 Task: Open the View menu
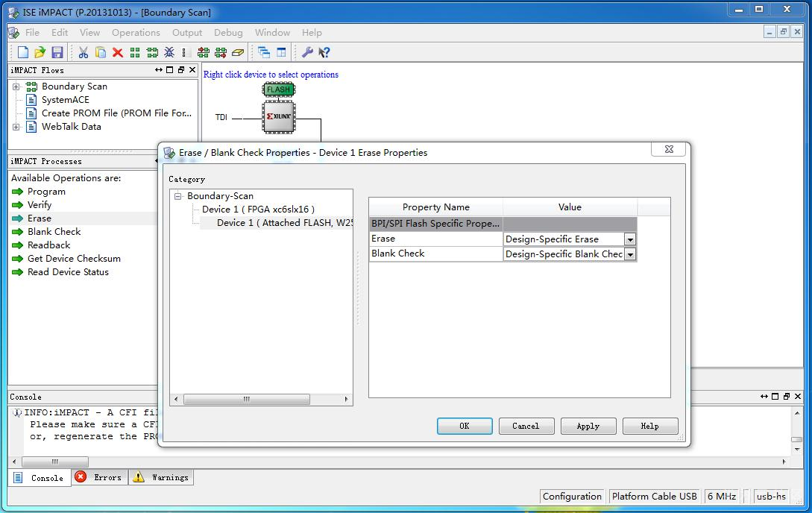[x=89, y=33]
